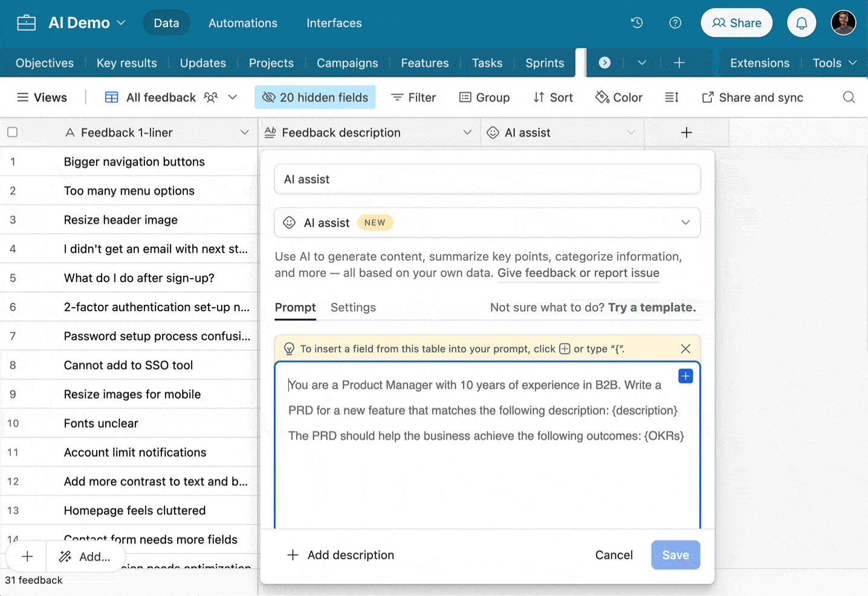Click the grid view icon beside All feedback
This screenshot has width=868, height=596.
[x=112, y=97]
